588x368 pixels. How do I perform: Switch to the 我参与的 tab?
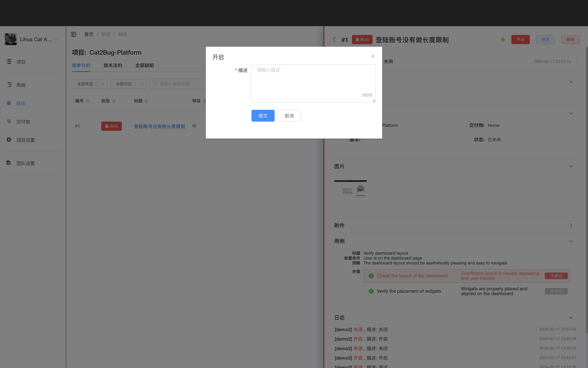coord(81,66)
